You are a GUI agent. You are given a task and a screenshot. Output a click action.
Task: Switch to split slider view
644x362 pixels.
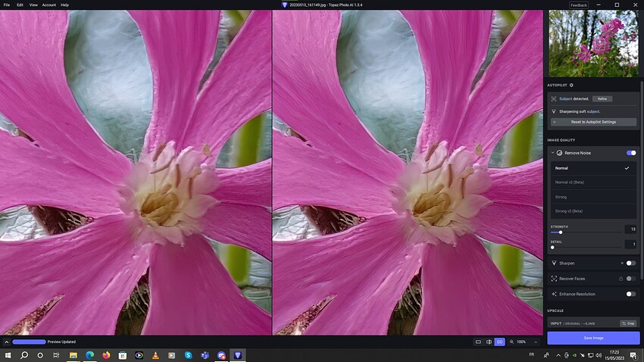pyautogui.click(x=489, y=342)
